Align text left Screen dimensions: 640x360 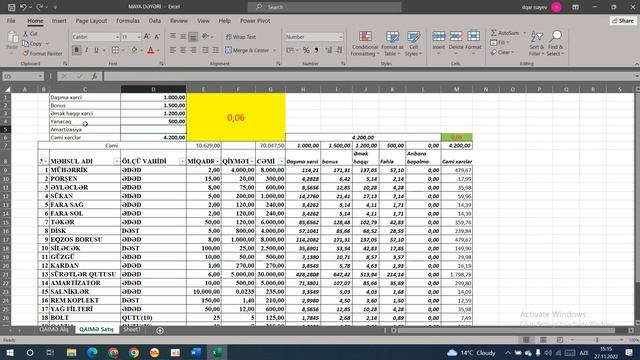pos(173,50)
